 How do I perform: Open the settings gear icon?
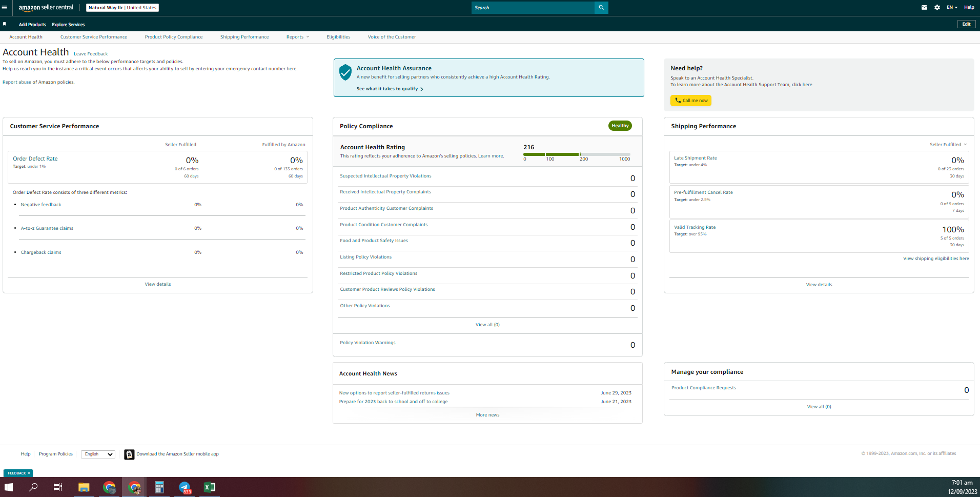click(x=937, y=8)
